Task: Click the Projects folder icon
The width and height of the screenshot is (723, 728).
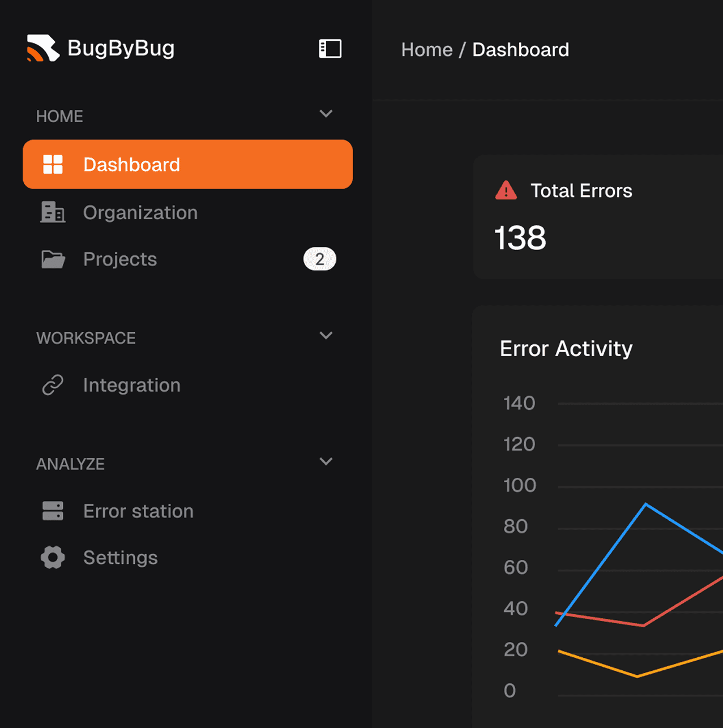Action: (x=53, y=259)
